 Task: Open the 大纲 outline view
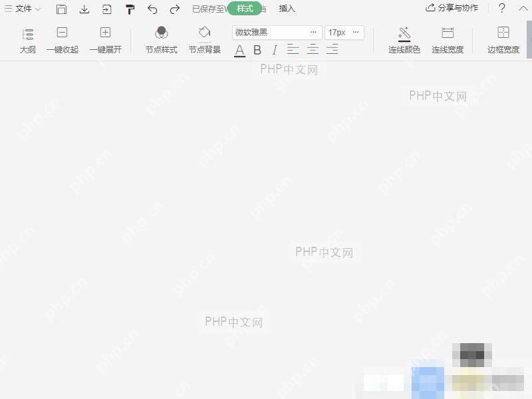28,41
